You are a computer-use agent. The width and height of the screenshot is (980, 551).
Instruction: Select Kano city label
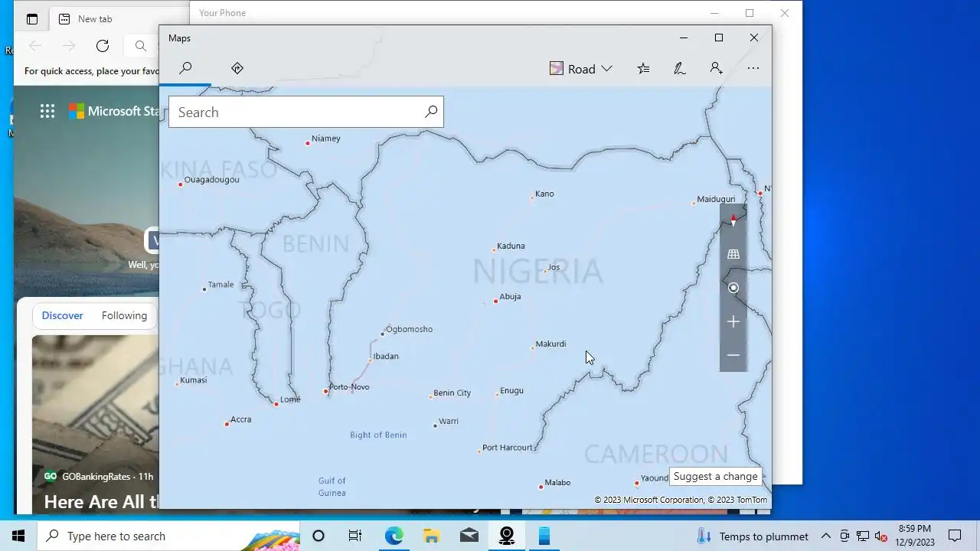(544, 194)
